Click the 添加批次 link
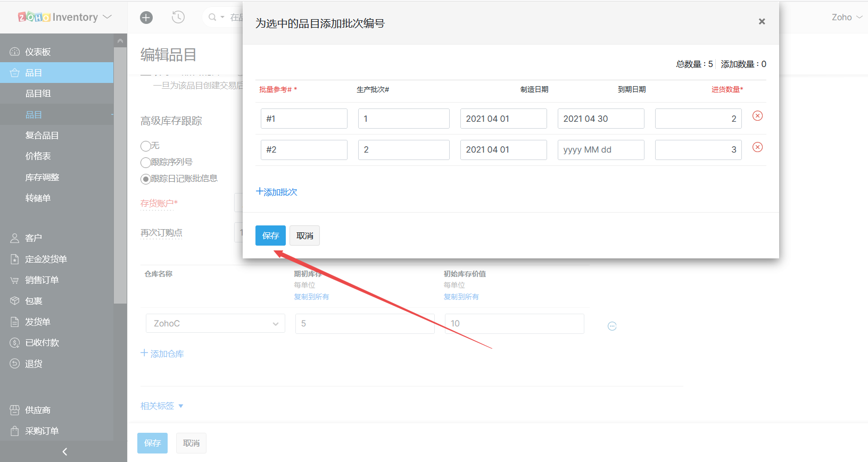This screenshot has width=868, height=462. (x=277, y=192)
